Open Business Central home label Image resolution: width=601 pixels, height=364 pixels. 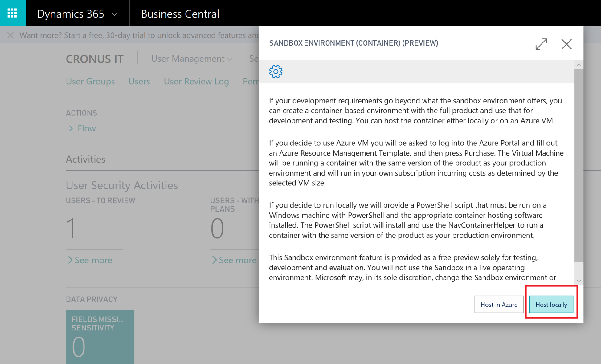click(x=180, y=14)
